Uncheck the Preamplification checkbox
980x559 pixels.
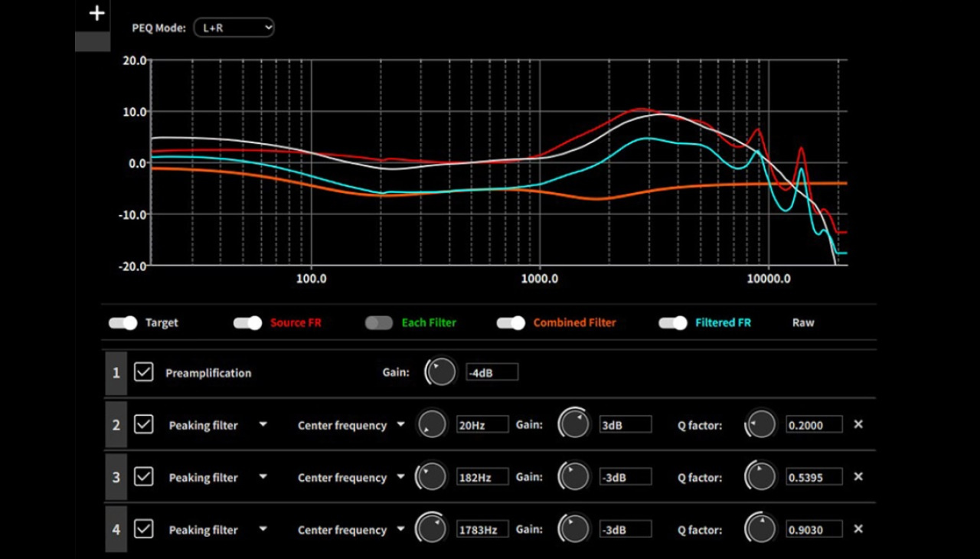click(x=143, y=372)
